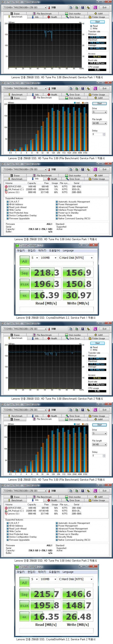Open Disk monitor tab in Service Park 1 Info window

click(x=73, y=176)
